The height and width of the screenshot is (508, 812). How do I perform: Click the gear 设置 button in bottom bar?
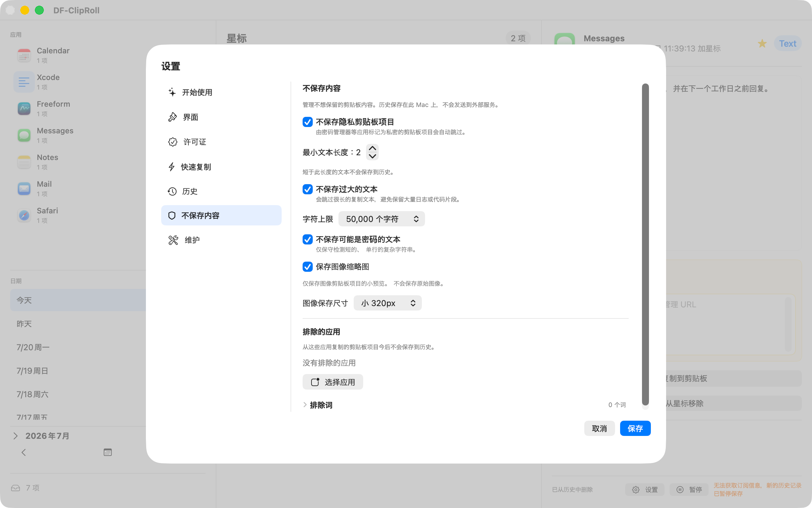click(645, 490)
